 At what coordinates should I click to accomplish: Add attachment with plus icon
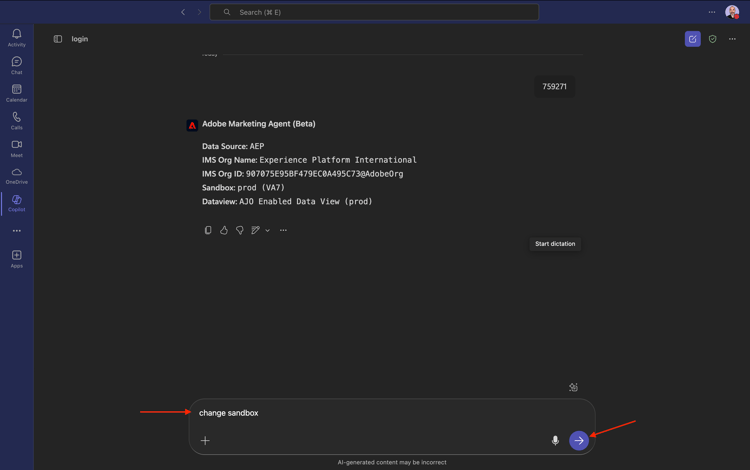point(205,440)
